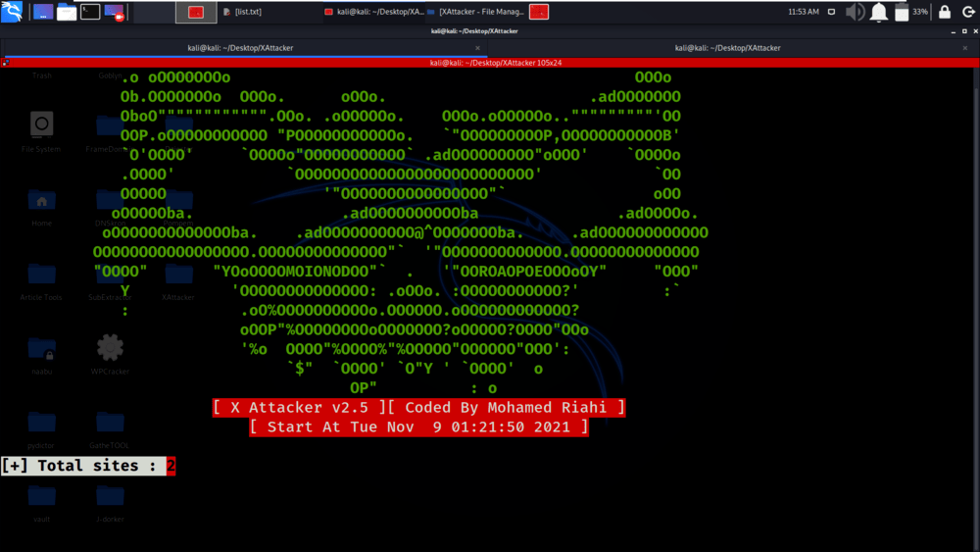Switch to XAttacker File Manager taskbar entry
980x552 pixels.
(x=475, y=12)
